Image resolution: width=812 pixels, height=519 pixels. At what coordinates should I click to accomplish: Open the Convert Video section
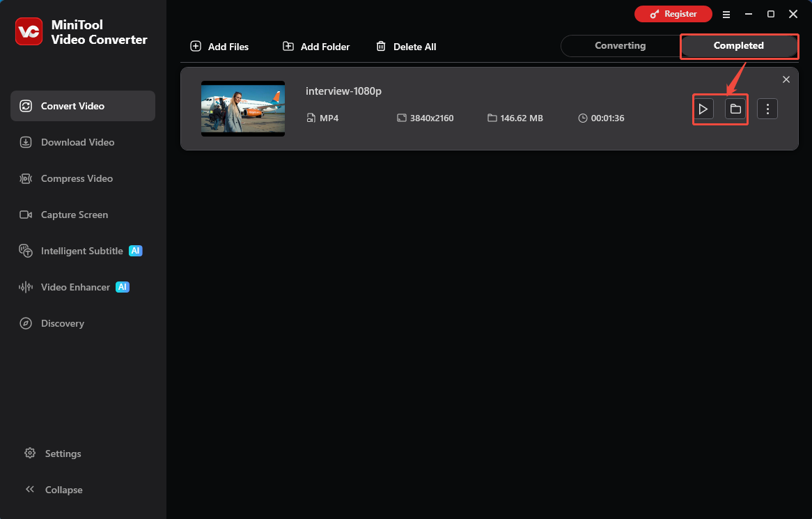pyautogui.click(x=83, y=106)
